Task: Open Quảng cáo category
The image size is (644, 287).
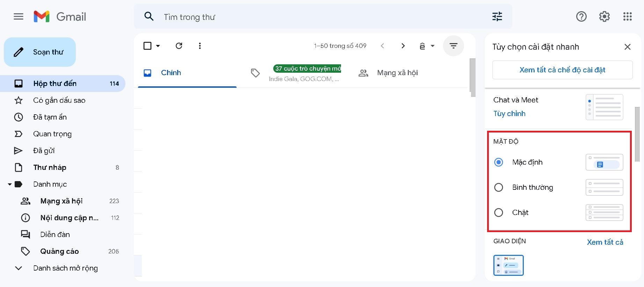Action: coord(63,251)
